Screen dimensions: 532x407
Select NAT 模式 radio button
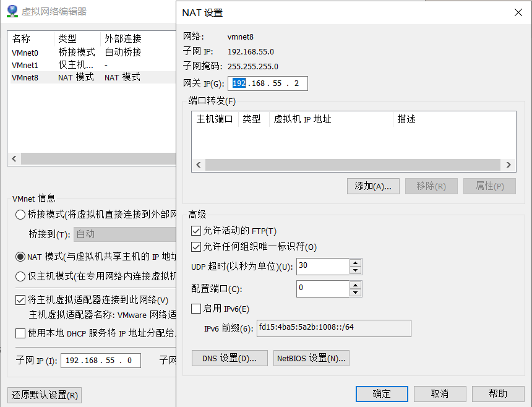click(x=20, y=257)
